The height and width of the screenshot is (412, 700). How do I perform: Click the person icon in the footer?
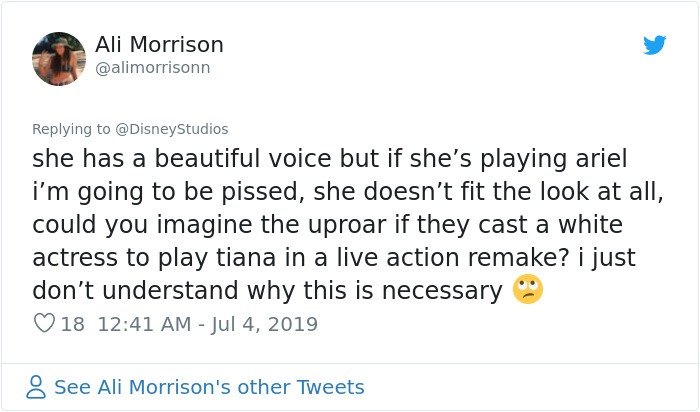tap(36, 387)
